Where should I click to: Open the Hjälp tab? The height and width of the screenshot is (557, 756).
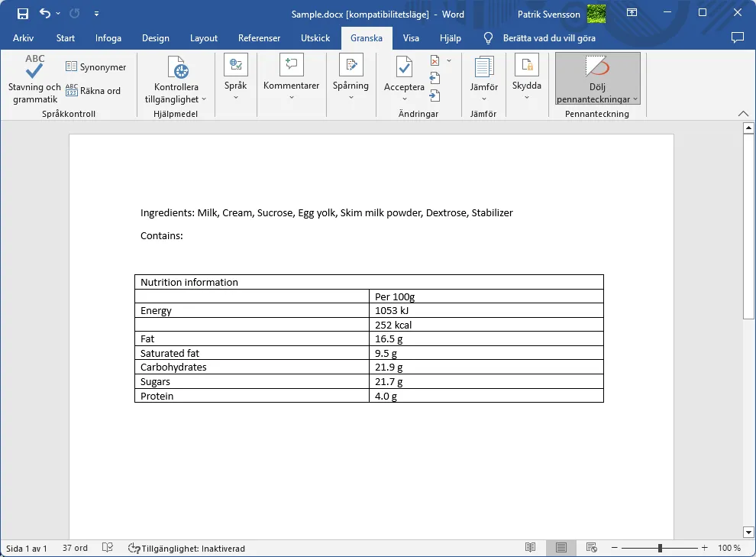point(451,38)
